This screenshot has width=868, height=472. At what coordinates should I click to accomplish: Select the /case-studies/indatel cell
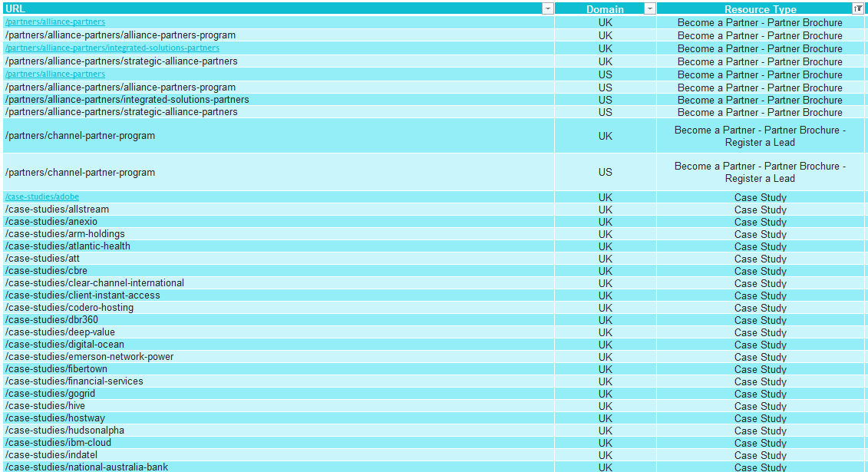(x=279, y=455)
